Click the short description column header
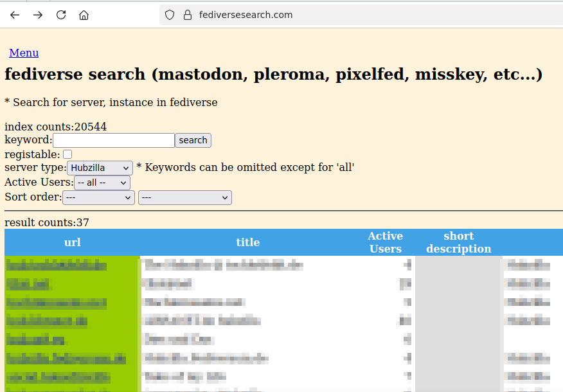The image size is (563, 392). tap(458, 242)
